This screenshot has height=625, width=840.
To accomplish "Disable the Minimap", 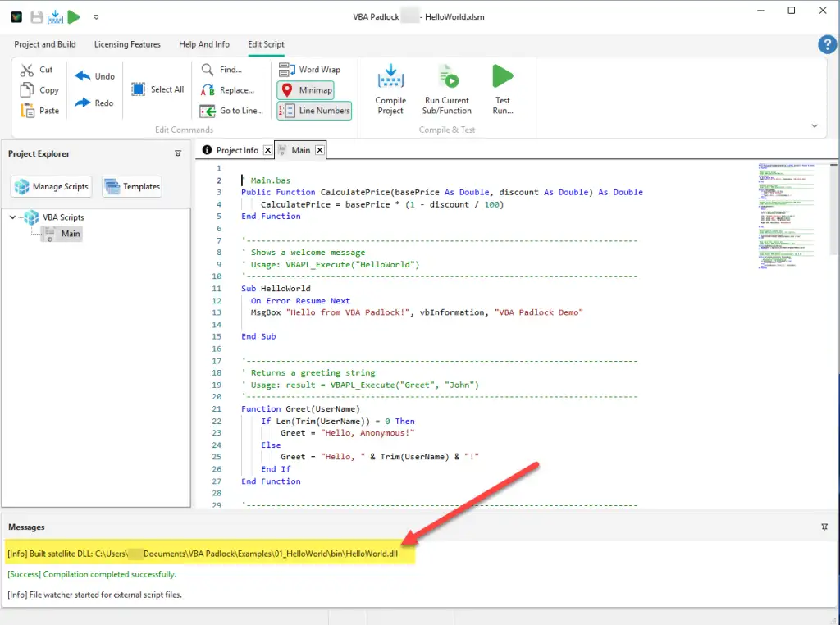I will (304, 90).
